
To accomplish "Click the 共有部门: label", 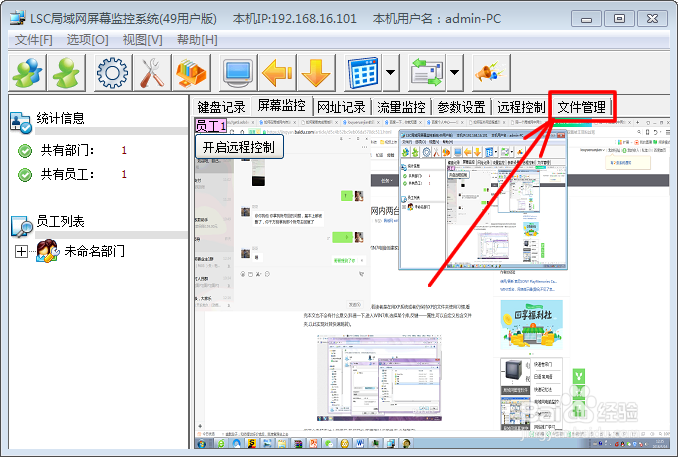I will coord(67,150).
